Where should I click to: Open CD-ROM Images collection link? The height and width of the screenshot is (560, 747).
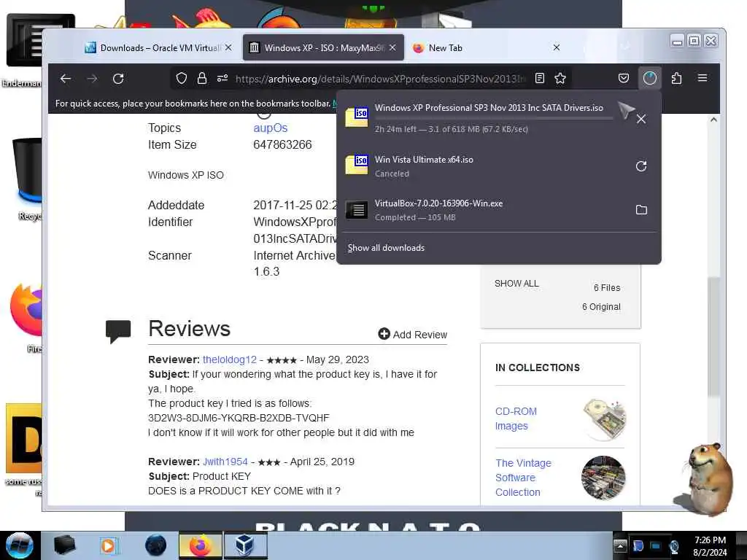coord(516,419)
